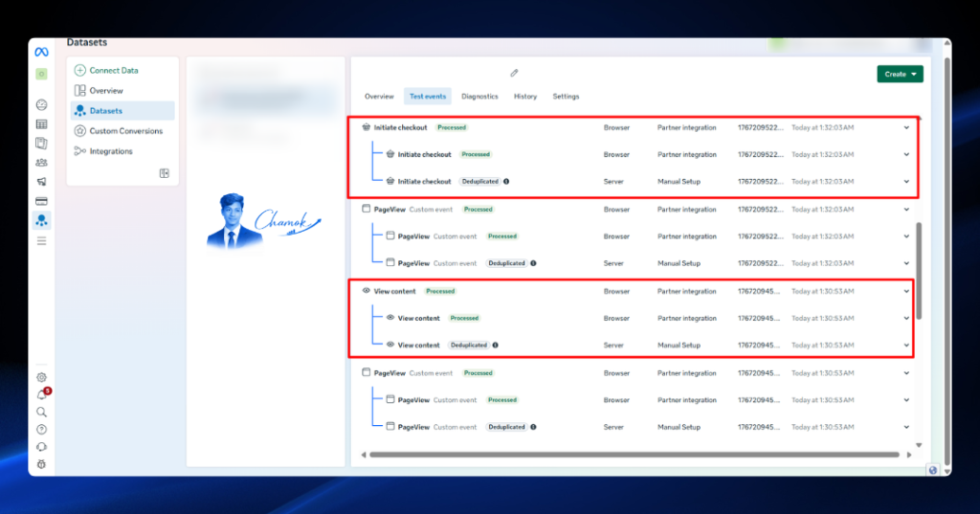Click the info icon beside Initiate checkout Deduplicated
The image size is (980, 514).
pyautogui.click(x=506, y=181)
